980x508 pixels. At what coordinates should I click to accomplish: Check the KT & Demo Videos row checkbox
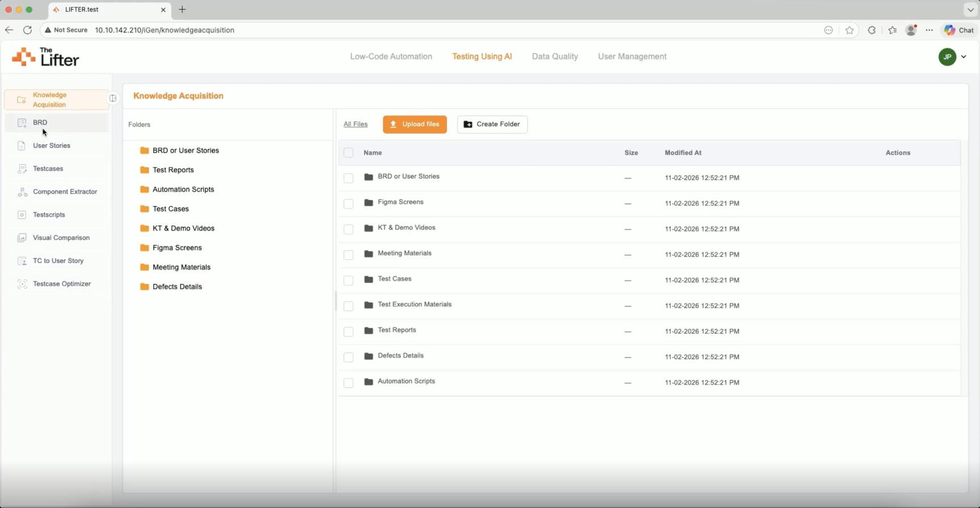pos(349,229)
